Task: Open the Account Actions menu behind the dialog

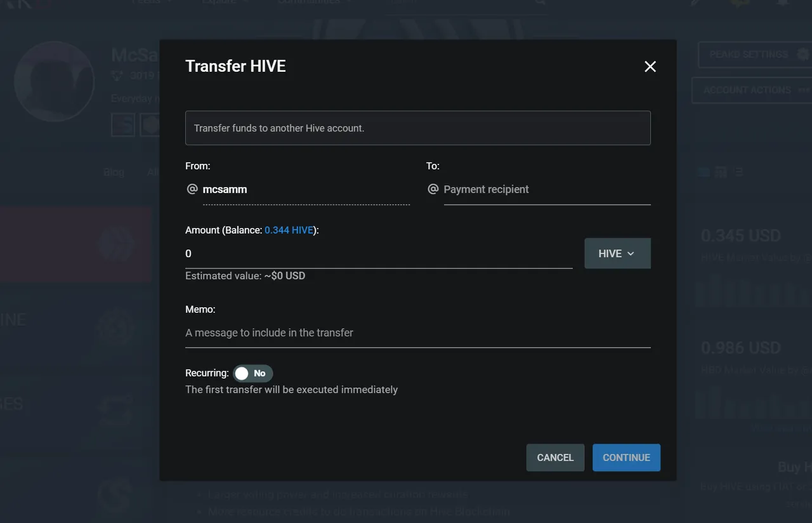Action: pos(751,90)
